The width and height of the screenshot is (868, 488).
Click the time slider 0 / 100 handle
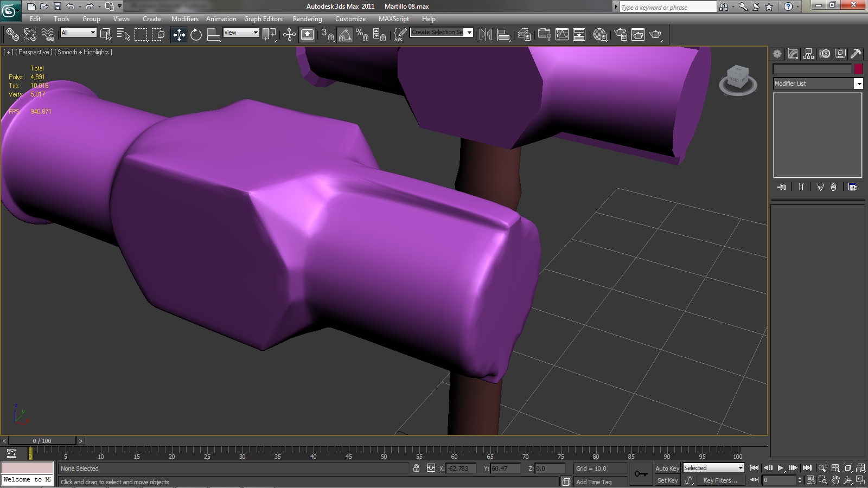[42, 441]
